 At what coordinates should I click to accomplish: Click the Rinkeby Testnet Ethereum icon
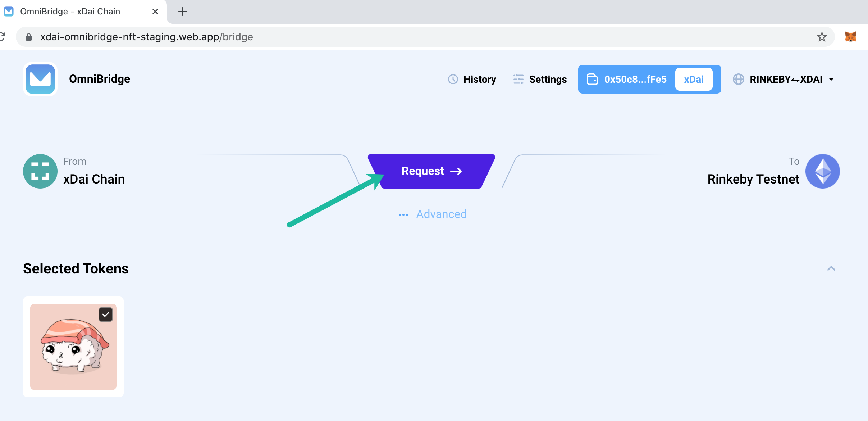823,171
